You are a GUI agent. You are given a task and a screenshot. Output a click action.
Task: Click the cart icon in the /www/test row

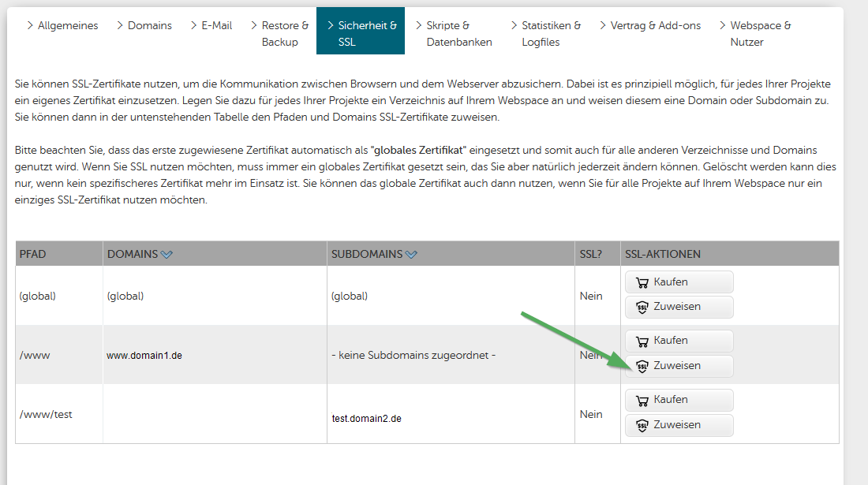click(x=642, y=401)
